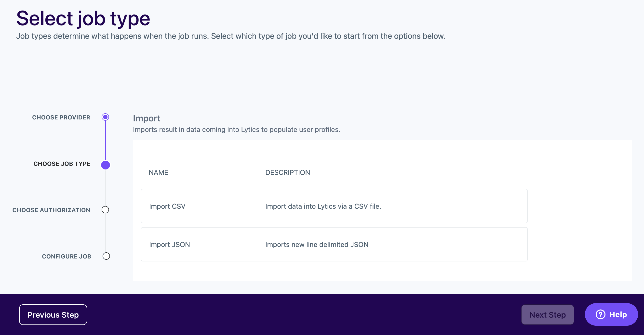This screenshot has width=644, height=335.
Task: Click the NAME column header
Action: [158, 172]
